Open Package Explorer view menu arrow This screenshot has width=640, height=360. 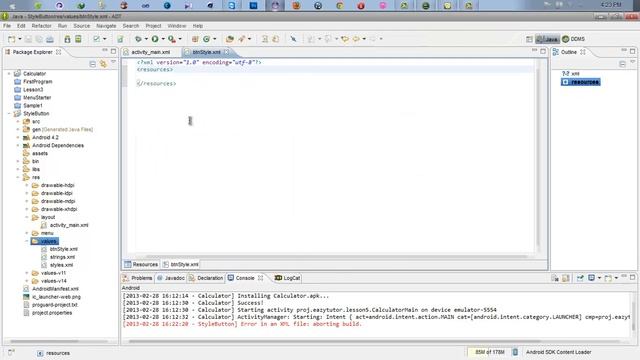pos(113,62)
